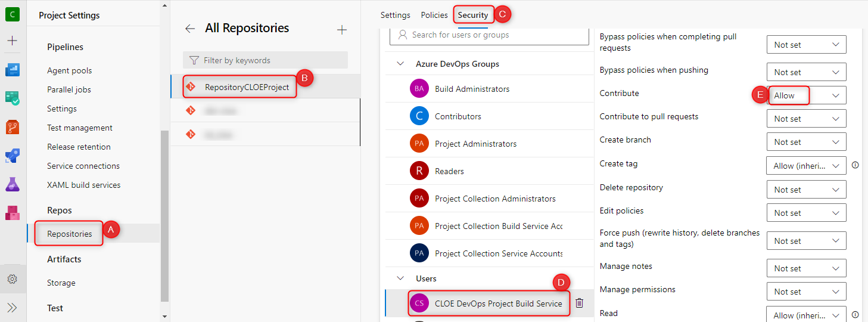Open the Delete repository permission dropdown
This screenshot has height=322, width=868.
coord(806,190)
